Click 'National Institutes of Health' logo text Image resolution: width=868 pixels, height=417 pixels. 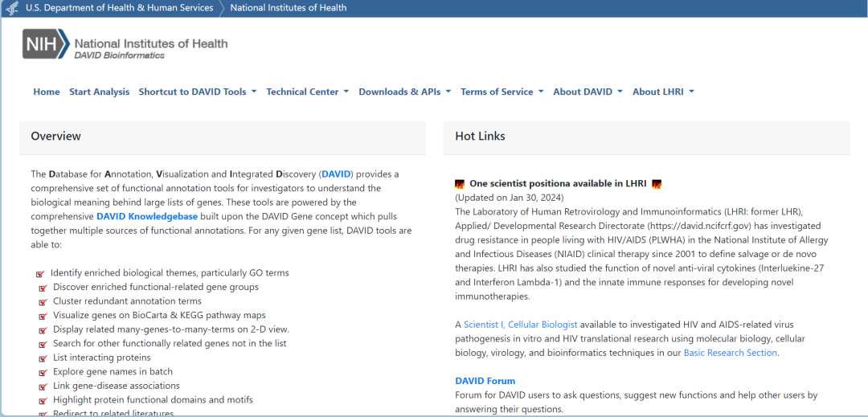pyautogui.click(x=150, y=43)
